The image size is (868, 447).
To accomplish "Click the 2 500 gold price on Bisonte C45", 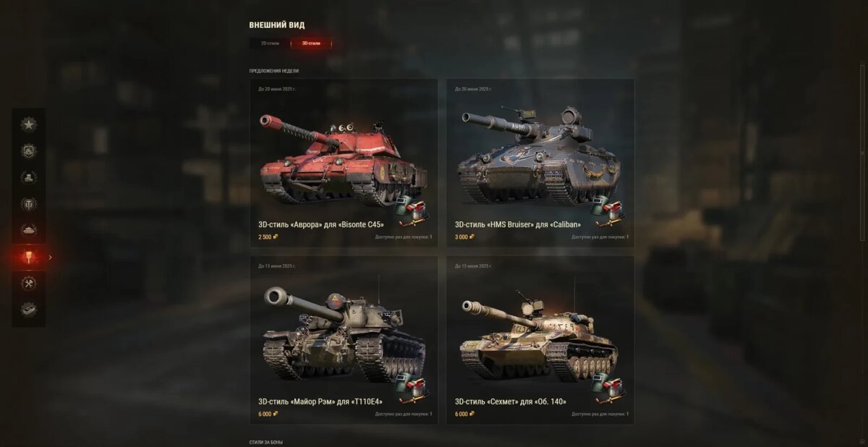I will [268, 237].
